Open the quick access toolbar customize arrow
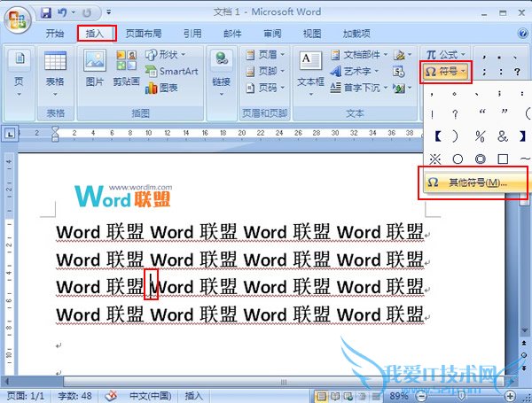Screen dimensions: 532x403 [108, 12]
